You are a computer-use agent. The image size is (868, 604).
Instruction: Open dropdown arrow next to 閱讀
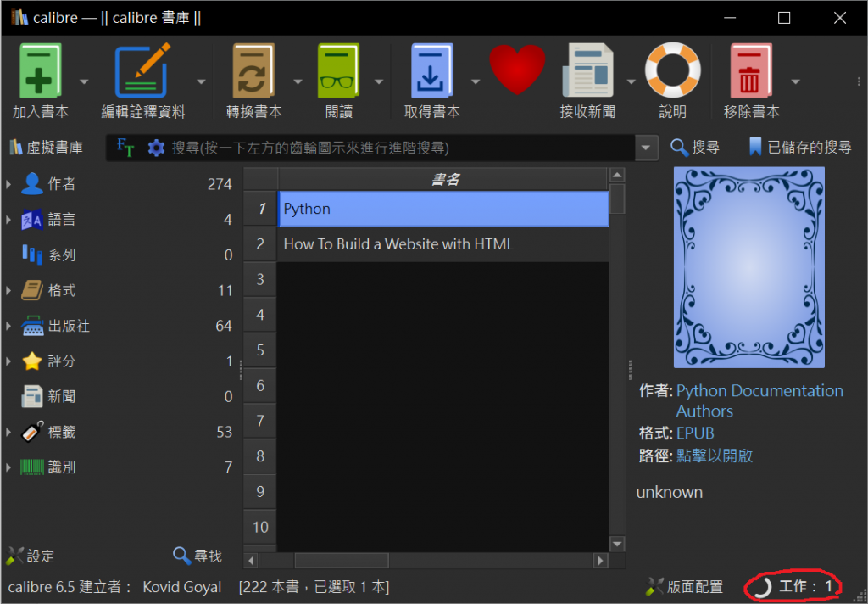379,82
